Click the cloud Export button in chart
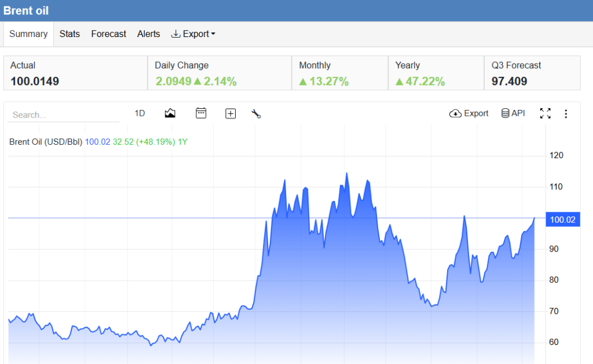Viewport: 593px width, 364px height. click(468, 113)
